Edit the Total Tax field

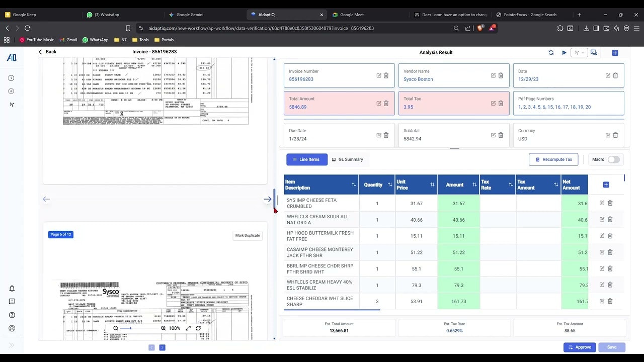click(494, 103)
